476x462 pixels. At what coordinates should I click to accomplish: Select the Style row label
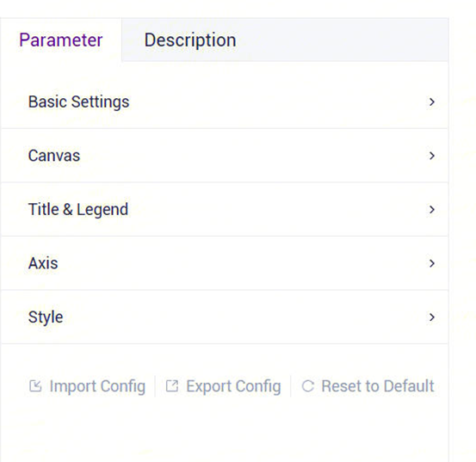click(x=46, y=317)
